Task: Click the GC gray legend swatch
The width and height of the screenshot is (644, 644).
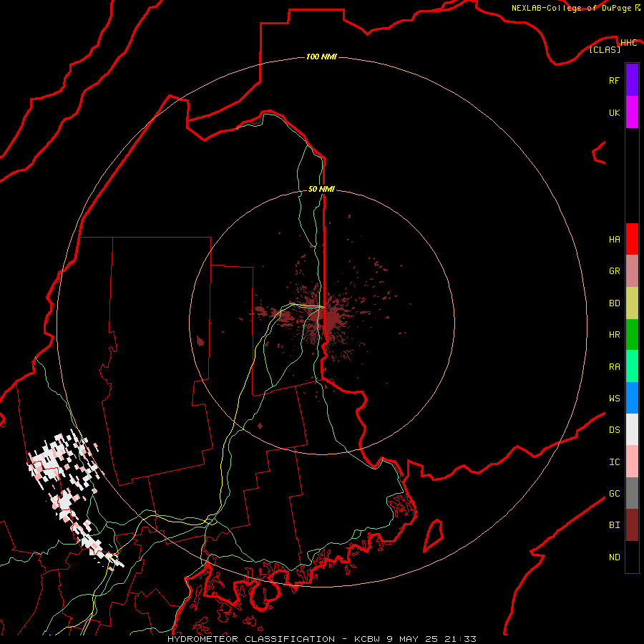Action: [x=632, y=493]
